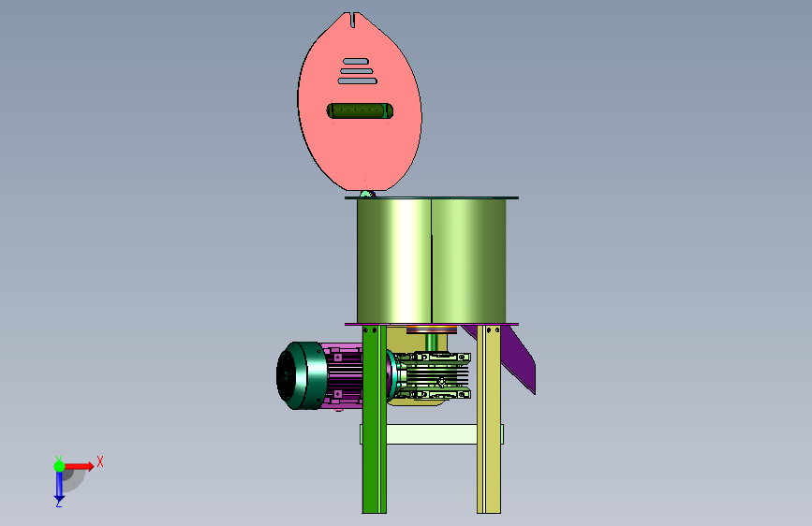The height and width of the screenshot is (526, 812).
Task: Select the bottom vent slot in the lid
Action: click(x=358, y=80)
